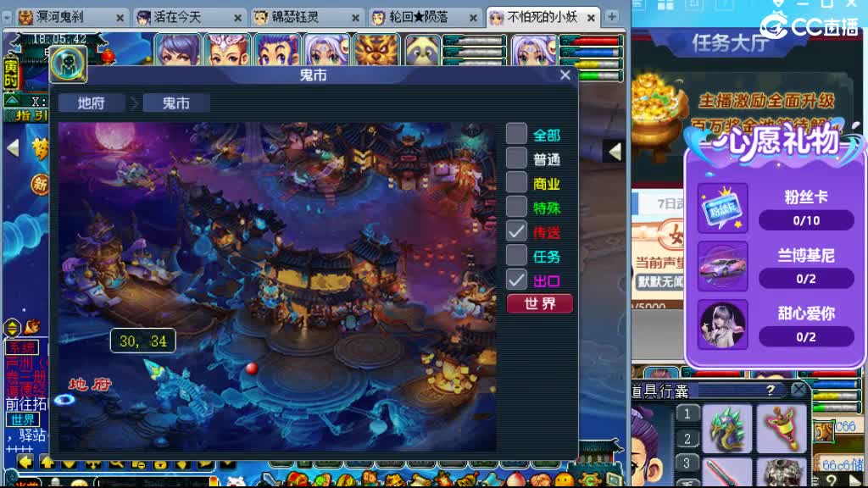Viewport: 868px width, 488px height.
Task: Select the tiger pet portrait
Action: 377,51
